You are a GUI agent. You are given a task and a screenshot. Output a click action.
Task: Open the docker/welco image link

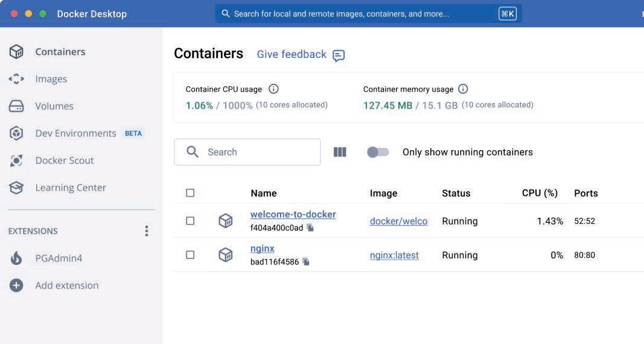pyautogui.click(x=398, y=221)
